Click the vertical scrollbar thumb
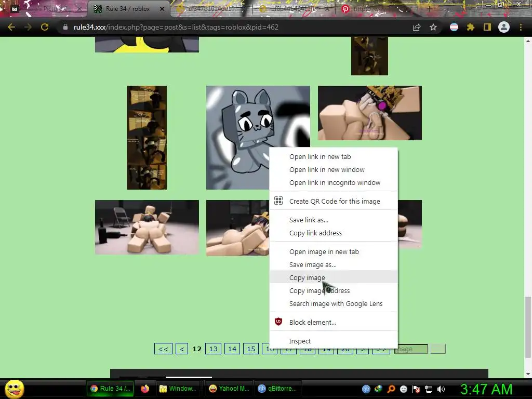The width and height of the screenshot is (532, 399). pos(528,327)
